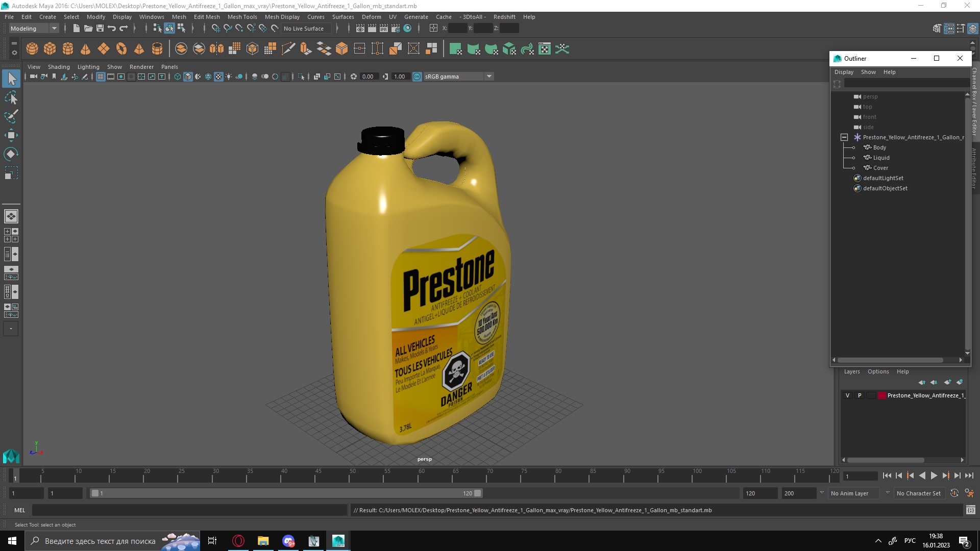
Task: Toggle smooth shade all in viewport
Action: pos(188,77)
